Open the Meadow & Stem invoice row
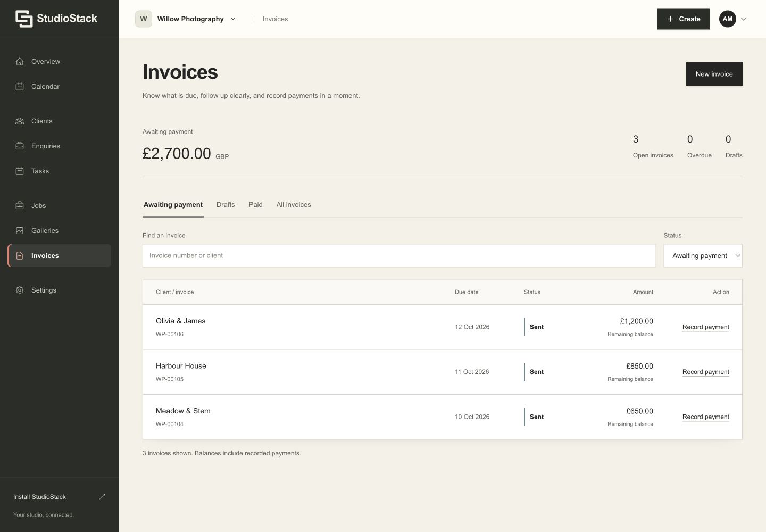Screen dimensions: 766x532 (x=443, y=417)
